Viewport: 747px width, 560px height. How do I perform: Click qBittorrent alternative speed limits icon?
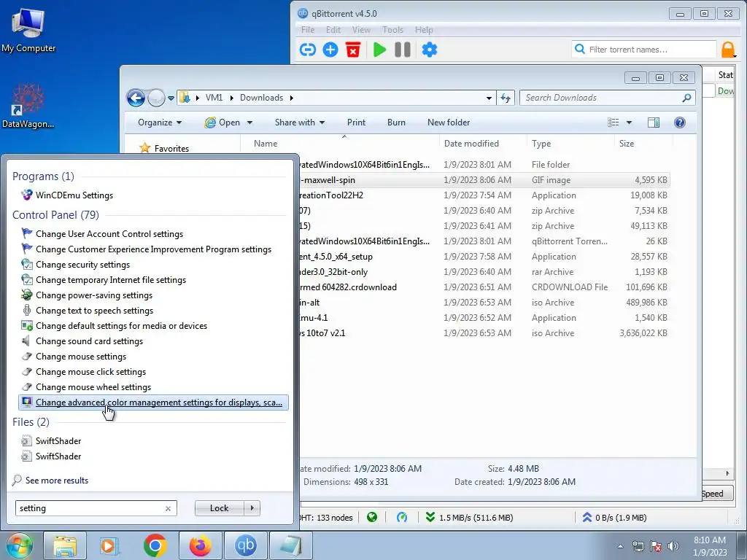(402, 517)
